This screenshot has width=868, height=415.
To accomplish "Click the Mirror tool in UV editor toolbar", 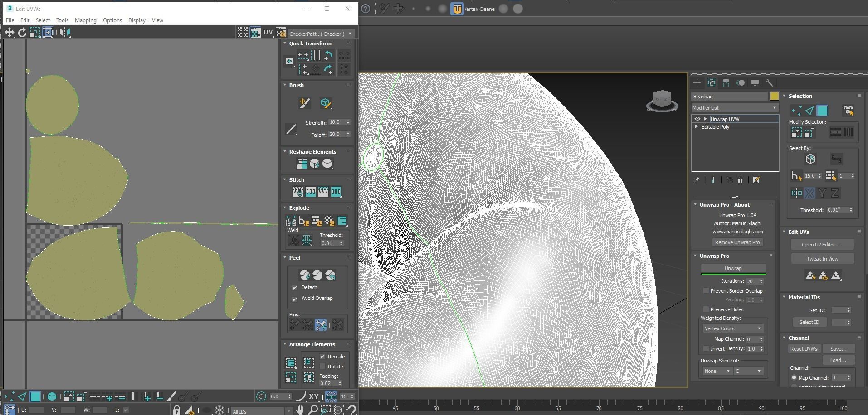I will (x=64, y=32).
